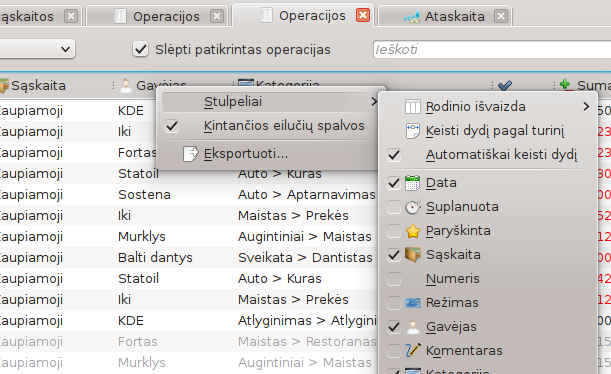Click the Sąskaita header box icon
The width and height of the screenshot is (611, 374).
(x=4, y=86)
